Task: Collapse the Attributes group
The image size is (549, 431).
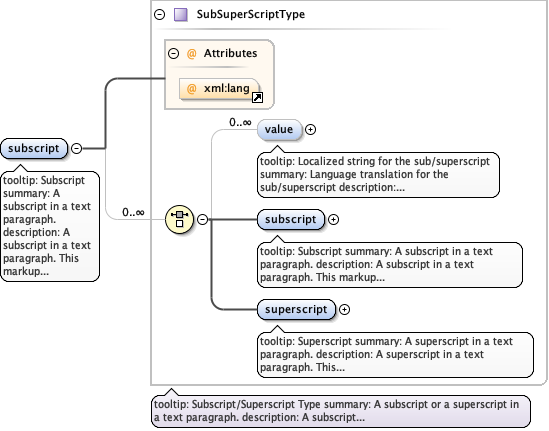Action: coord(173,54)
